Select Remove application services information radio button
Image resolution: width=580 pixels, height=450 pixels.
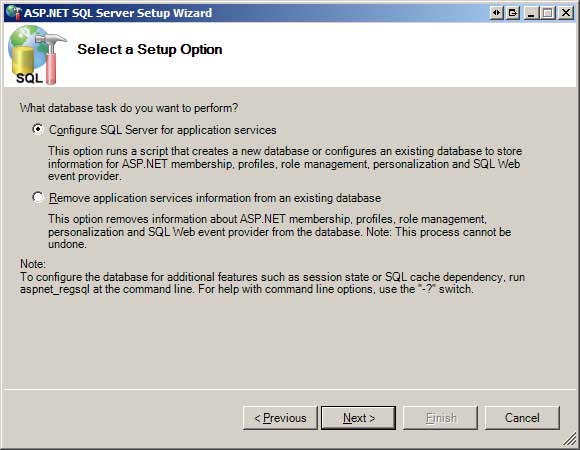pos(37,197)
